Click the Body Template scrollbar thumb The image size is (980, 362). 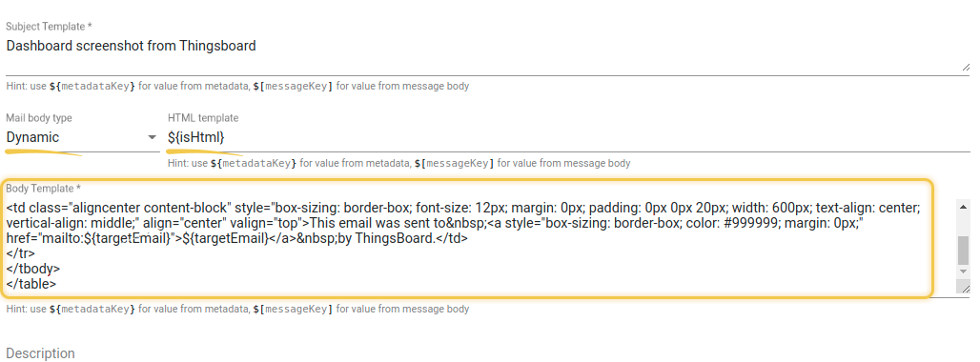point(963,251)
